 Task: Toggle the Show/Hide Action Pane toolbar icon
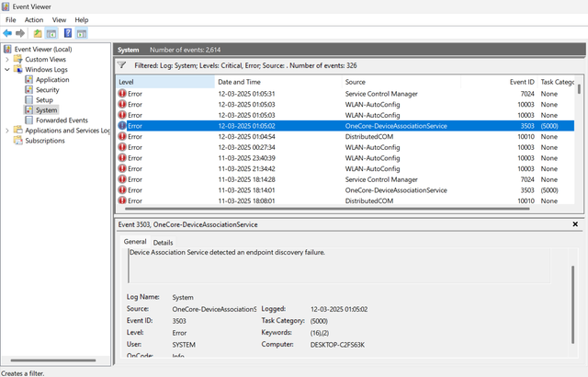click(x=82, y=33)
